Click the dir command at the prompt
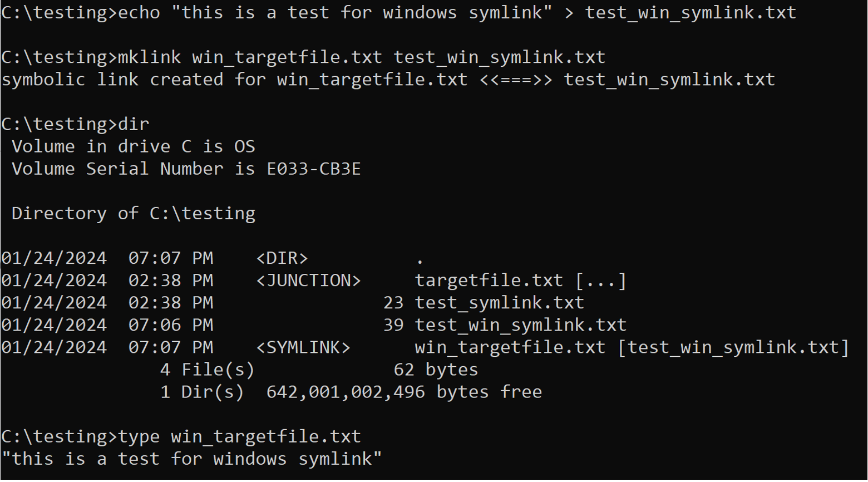 [x=134, y=124]
